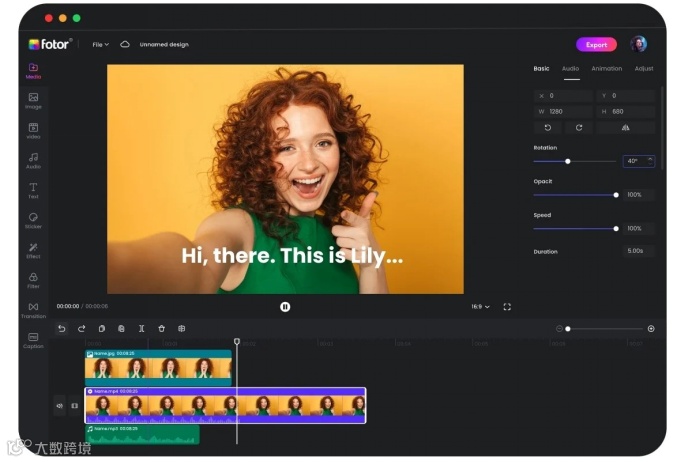Screen dimensions: 693x462
Task: Increase rotation value with stepper arrow
Action: (650, 159)
